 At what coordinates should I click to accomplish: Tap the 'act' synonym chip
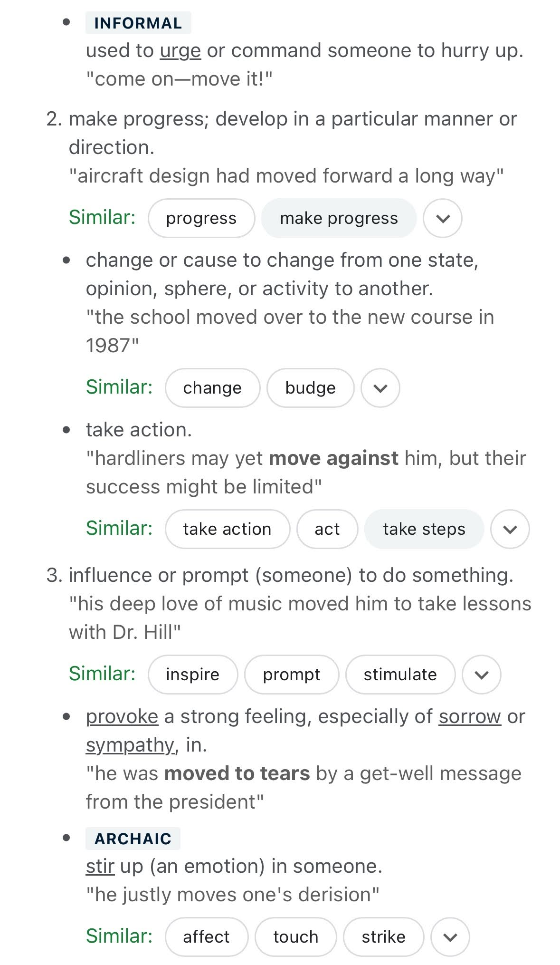tap(327, 529)
